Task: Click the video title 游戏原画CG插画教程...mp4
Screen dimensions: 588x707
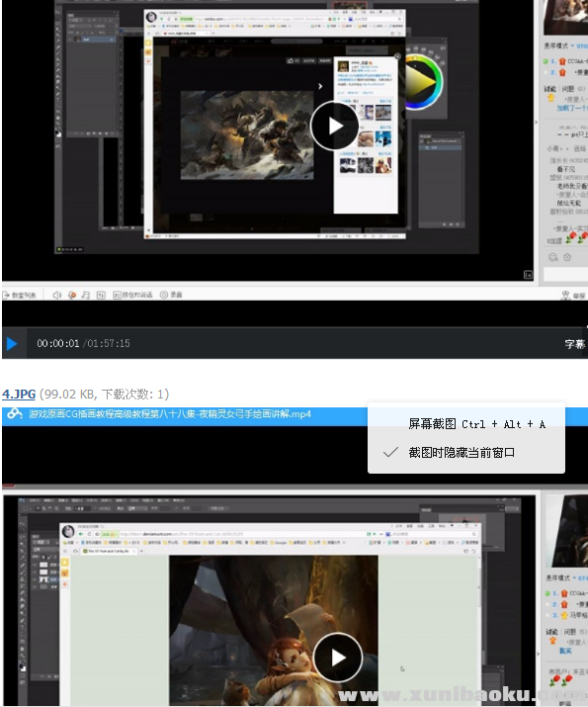Action: tap(170, 413)
